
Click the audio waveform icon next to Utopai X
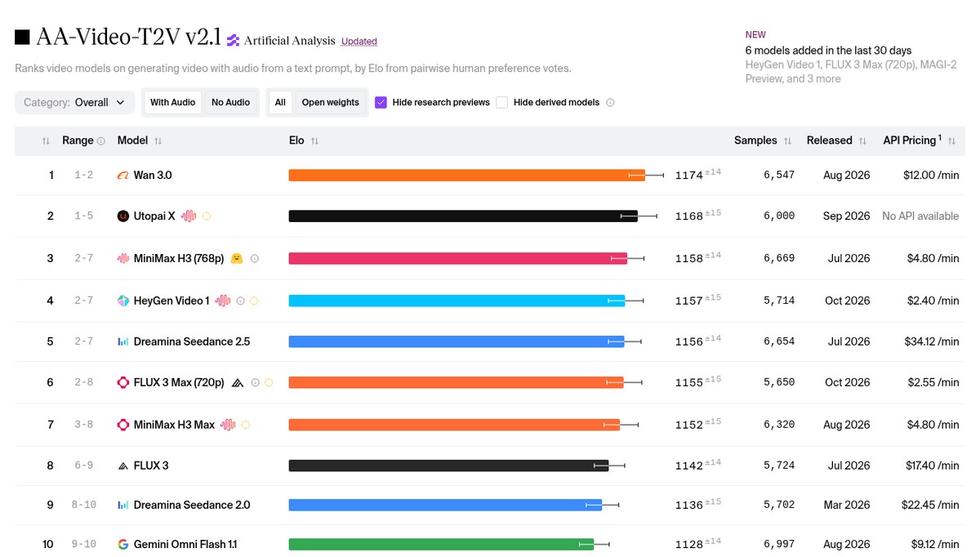coord(189,216)
